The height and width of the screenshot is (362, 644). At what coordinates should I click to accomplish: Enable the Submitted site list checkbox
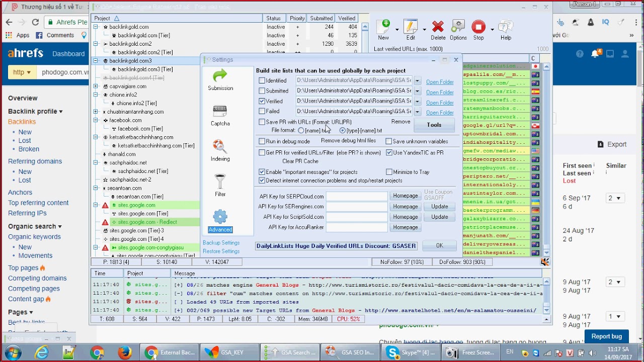tap(262, 91)
